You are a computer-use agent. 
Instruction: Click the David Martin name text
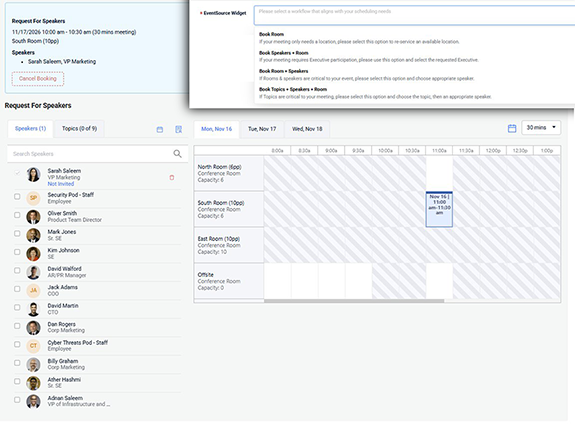click(x=63, y=306)
